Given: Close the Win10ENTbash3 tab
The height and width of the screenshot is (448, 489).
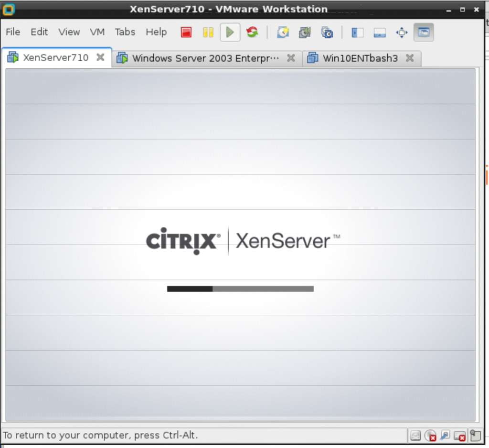Looking at the screenshot, I should pyautogui.click(x=410, y=58).
